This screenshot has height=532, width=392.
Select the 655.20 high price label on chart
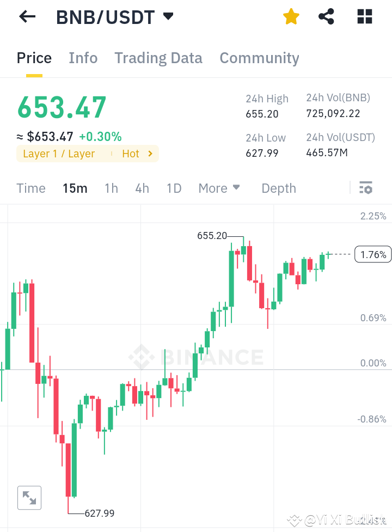212,236
